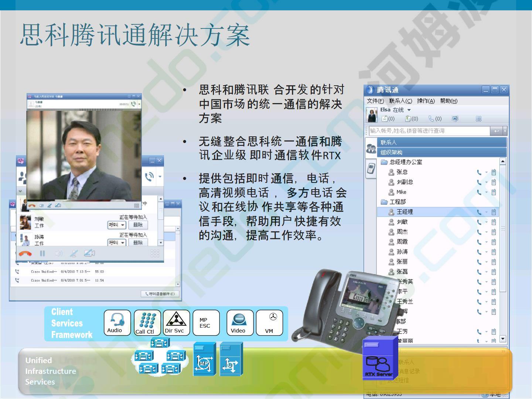The height and width of the screenshot is (399, 532).
Task: Open the unread messages (0) document icon
Action: (412, 119)
